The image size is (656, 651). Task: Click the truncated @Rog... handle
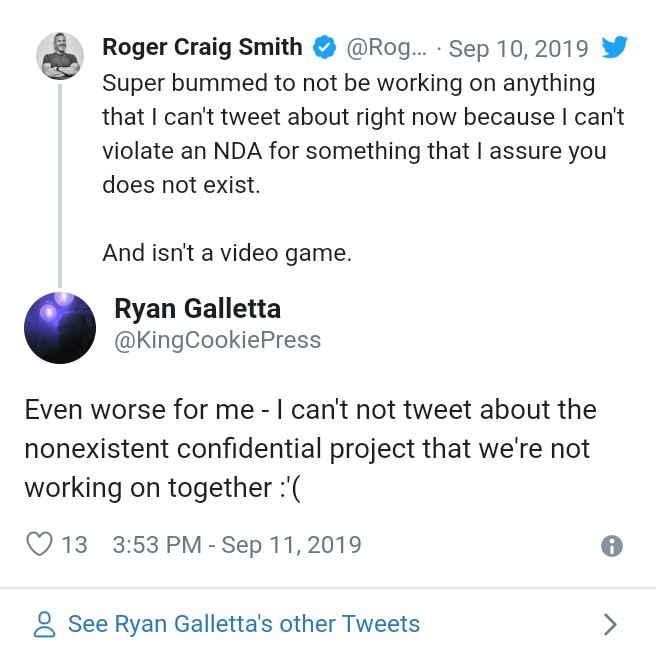click(x=389, y=47)
